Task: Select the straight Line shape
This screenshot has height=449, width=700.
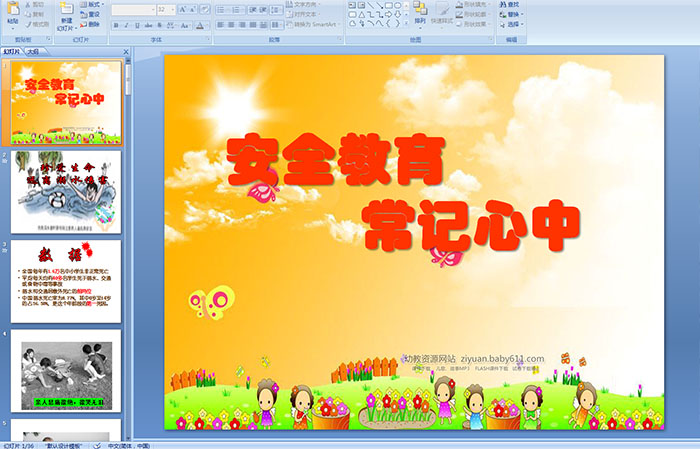Action: tap(371, 5)
